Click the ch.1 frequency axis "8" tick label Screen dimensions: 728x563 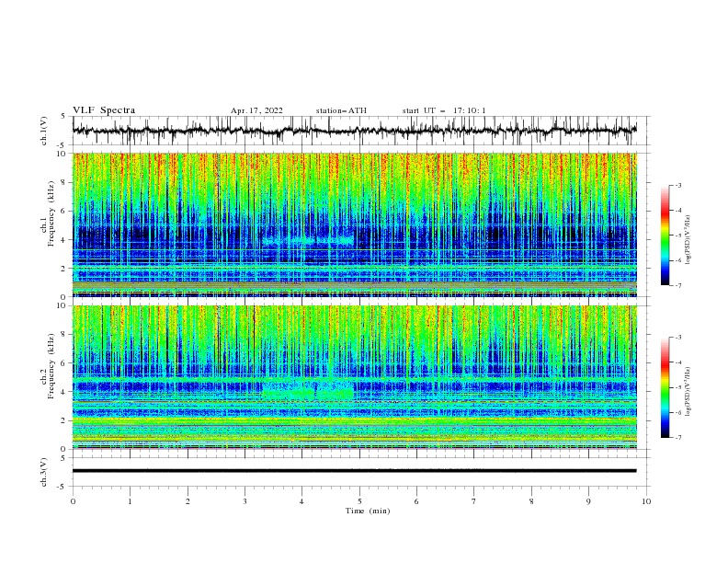[64, 182]
